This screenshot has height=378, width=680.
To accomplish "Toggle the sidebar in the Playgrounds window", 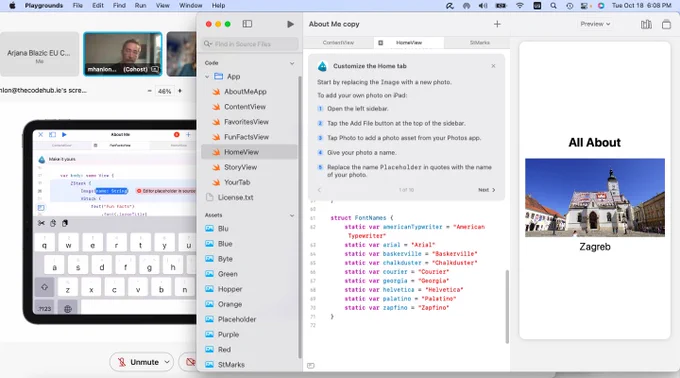I will [x=247, y=24].
